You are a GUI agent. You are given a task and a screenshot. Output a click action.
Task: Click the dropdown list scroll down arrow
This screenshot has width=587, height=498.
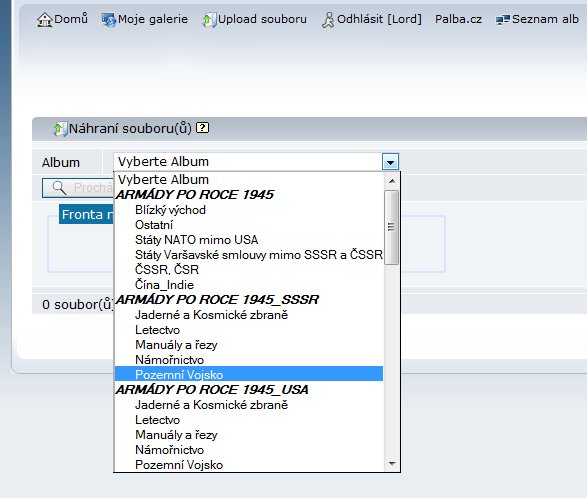pos(392,464)
